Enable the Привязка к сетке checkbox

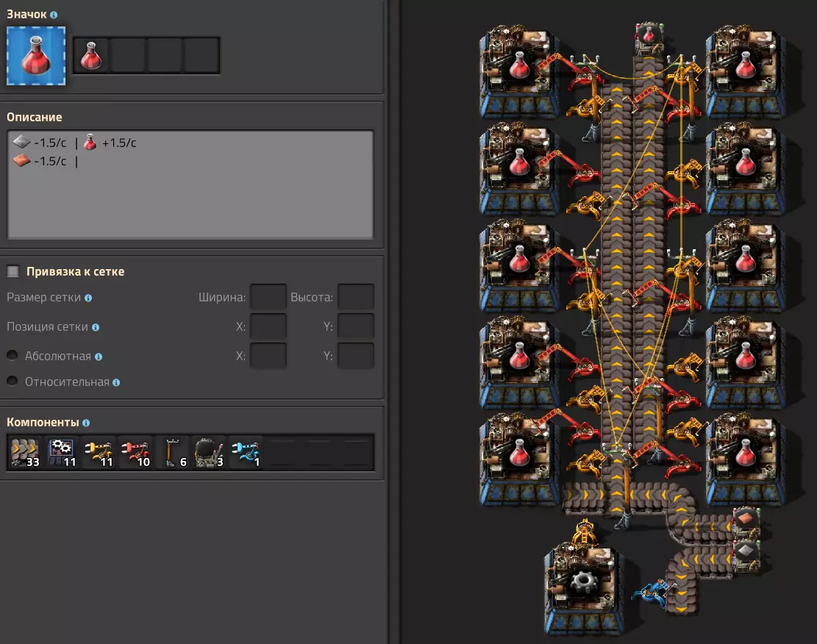(13, 271)
